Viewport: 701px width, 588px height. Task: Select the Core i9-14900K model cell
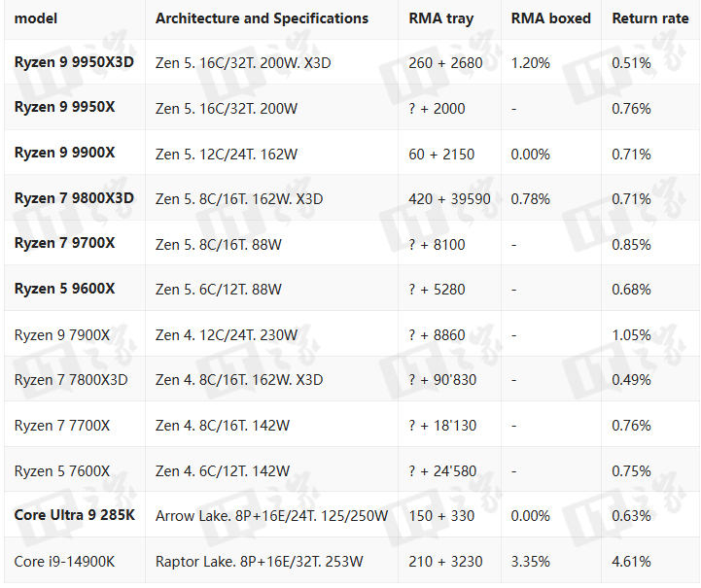click(x=63, y=561)
